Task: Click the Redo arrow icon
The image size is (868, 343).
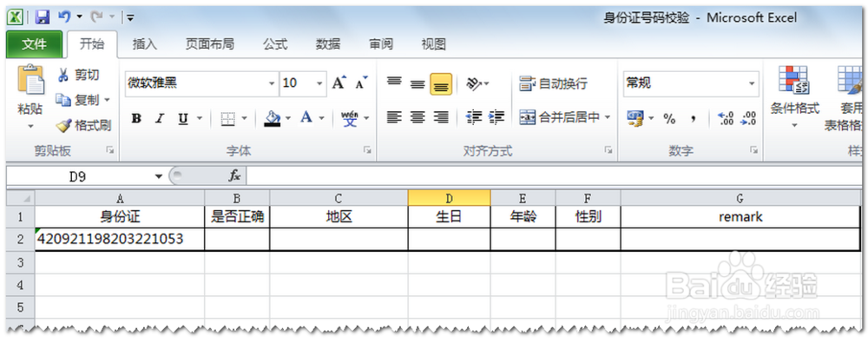Action: [97, 17]
